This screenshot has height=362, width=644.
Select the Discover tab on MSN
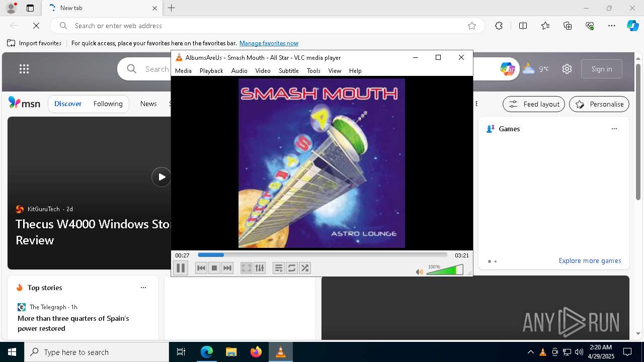[68, 104]
